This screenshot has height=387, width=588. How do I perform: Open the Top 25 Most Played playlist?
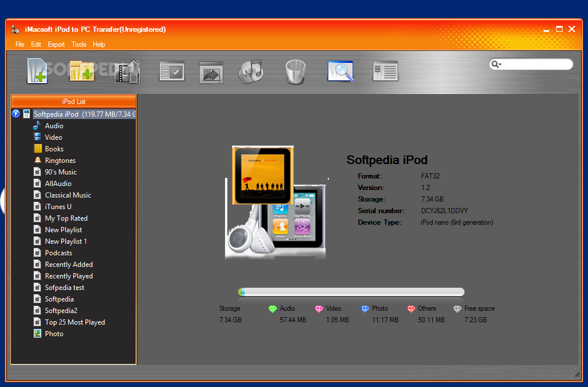click(x=75, y=322)
